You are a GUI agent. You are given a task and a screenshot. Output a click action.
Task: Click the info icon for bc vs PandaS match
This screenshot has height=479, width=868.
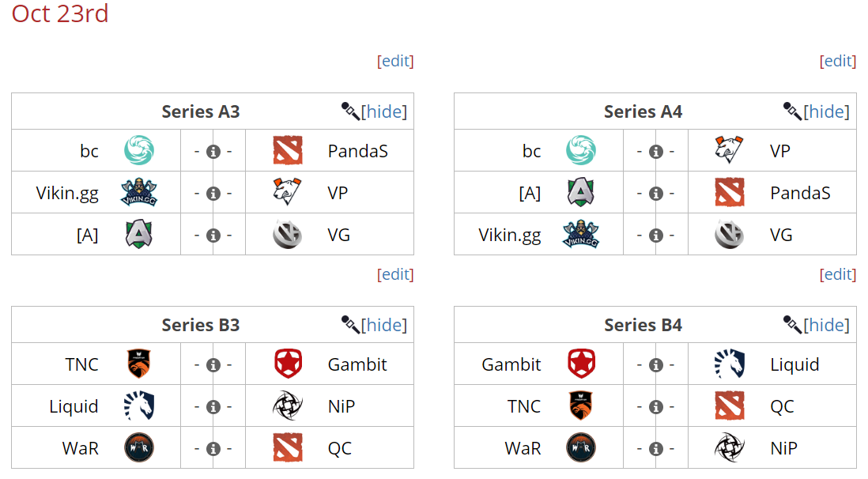pos(213,151)
